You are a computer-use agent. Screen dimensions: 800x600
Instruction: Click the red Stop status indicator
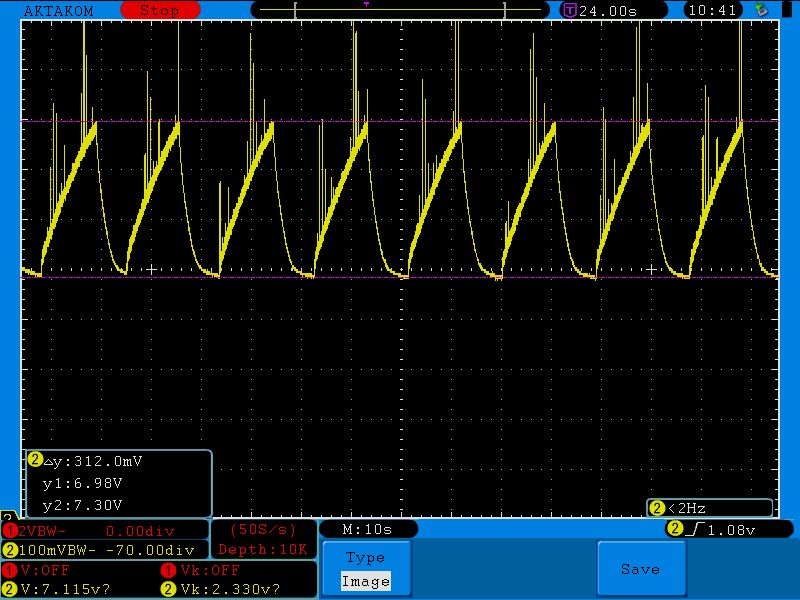[160, 10]
